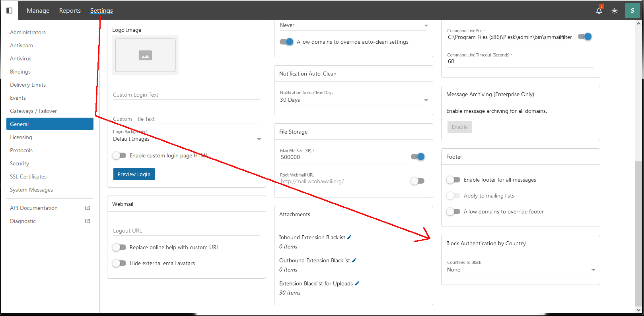644x316 pixels.
Task: Disable the Max File Size toggle
Action: tap(418, 157)
